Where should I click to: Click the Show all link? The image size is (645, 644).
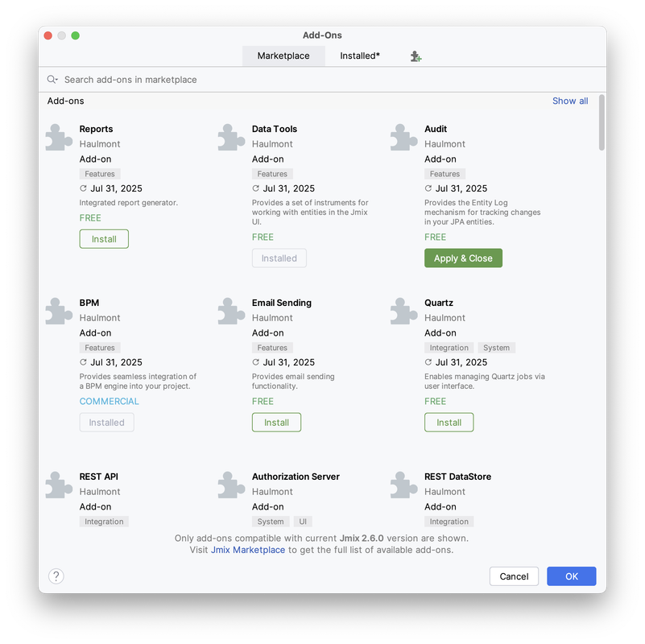tap(570, 101)
